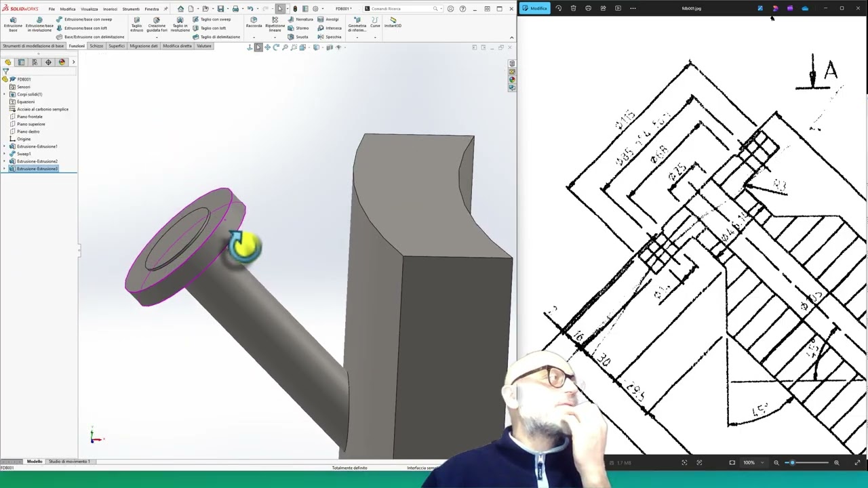
Task: Open the File menu
Action: pos(52,9)
